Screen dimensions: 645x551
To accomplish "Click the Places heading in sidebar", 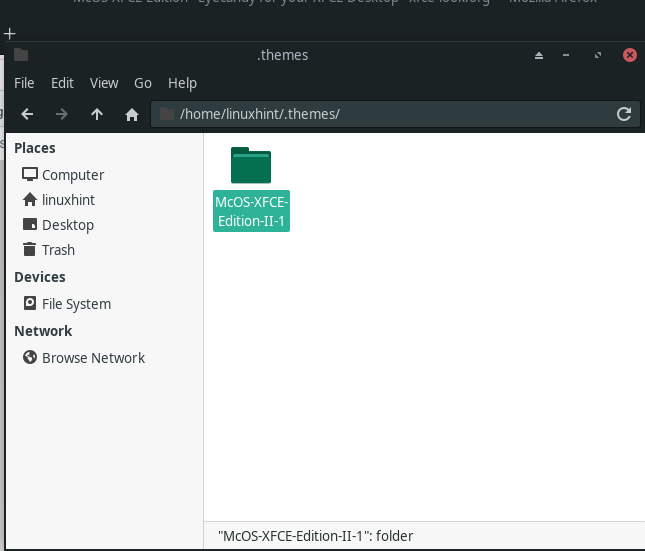I will [x=35, y=148].
